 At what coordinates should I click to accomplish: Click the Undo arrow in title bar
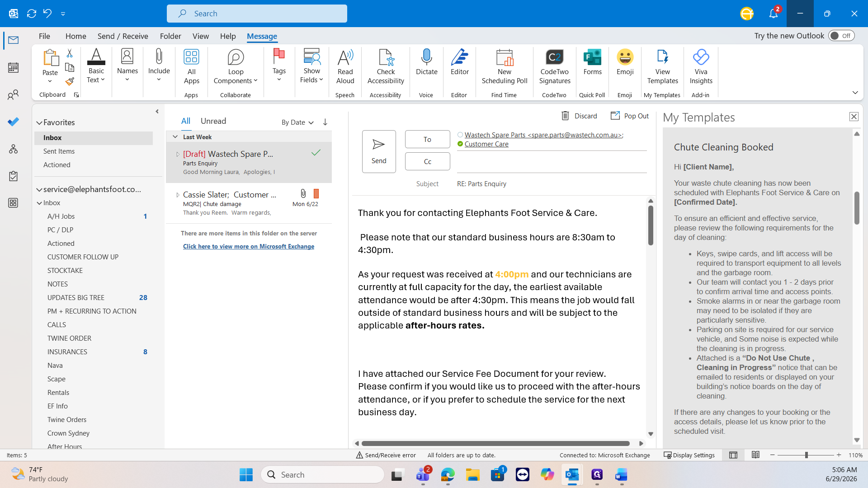(x=47, y=14)
